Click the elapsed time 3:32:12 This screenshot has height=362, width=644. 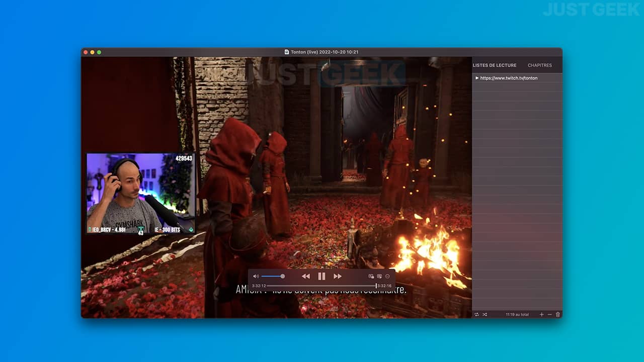coord(259,286)
